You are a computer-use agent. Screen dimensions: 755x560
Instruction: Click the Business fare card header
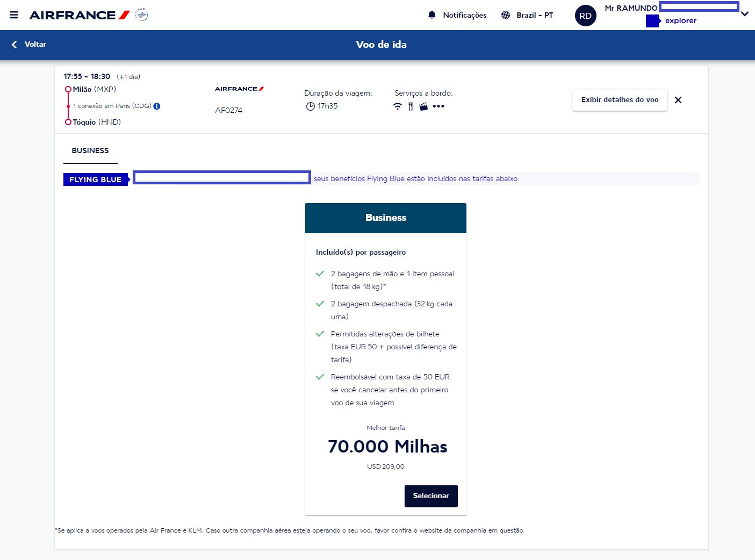[386, 218]
